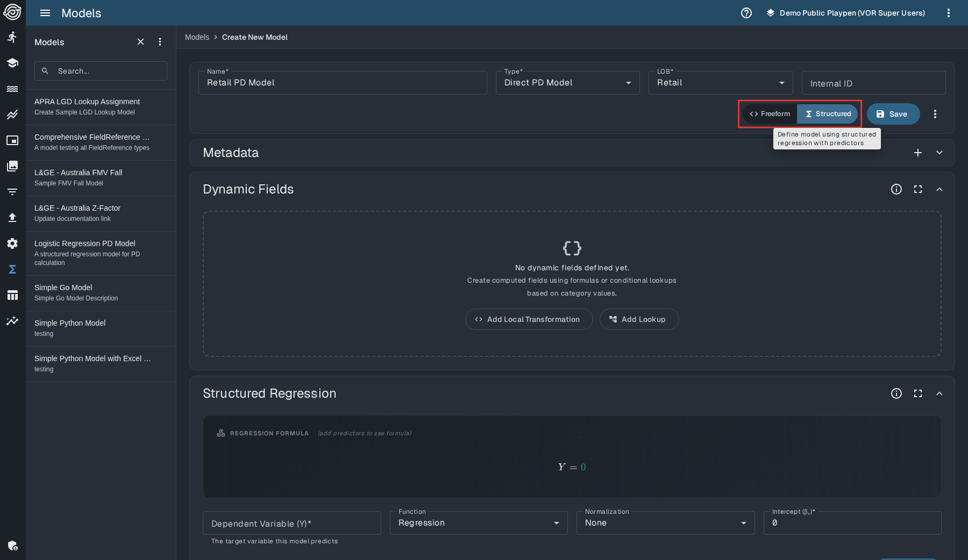Show info for Dynamic Fields section

coord(896,189)
